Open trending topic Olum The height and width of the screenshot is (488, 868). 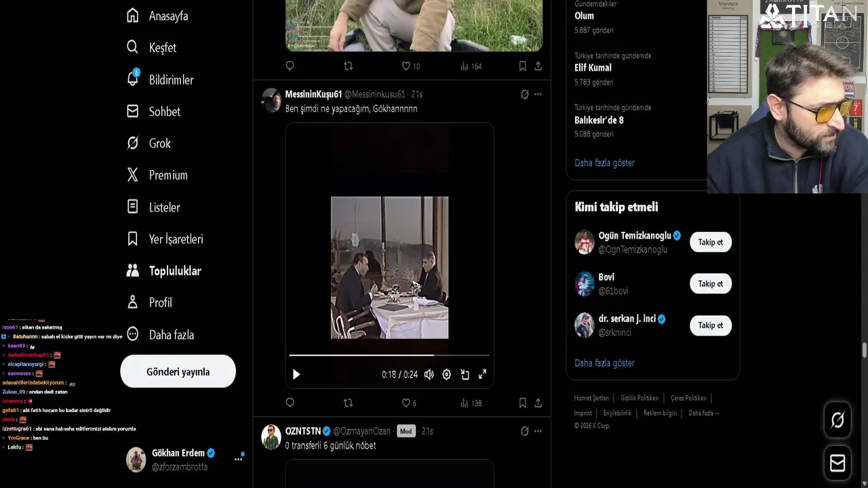pyautogui.click(x=584, y=16)
